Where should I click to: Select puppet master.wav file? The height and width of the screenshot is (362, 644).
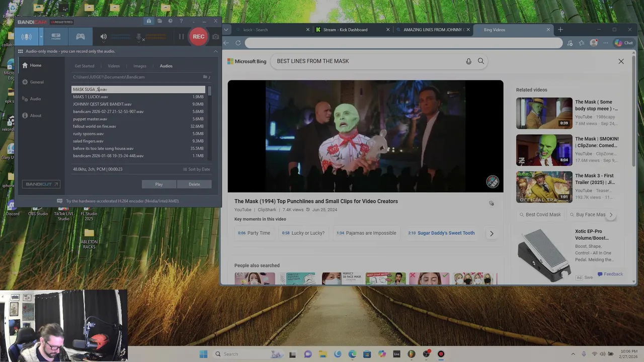pyautogui.click(x=138, y=119)
